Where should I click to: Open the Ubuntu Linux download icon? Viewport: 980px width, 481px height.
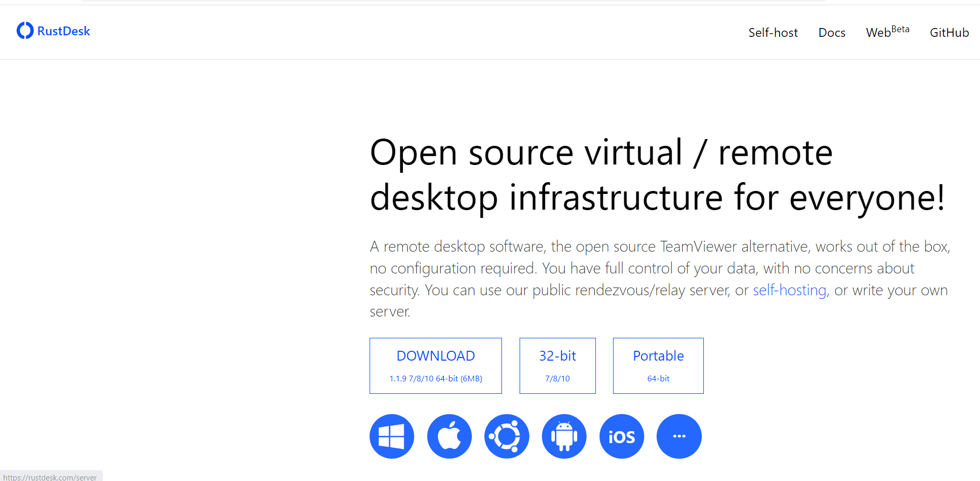507,436
